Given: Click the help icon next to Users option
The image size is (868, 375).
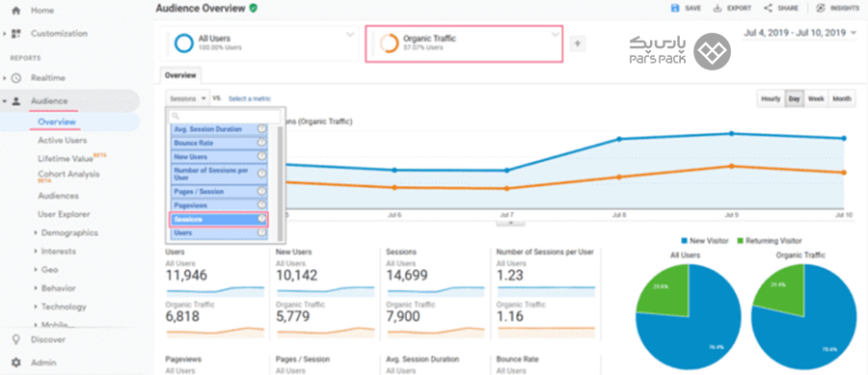Looking at the screenshot, I should click(261, 233).
